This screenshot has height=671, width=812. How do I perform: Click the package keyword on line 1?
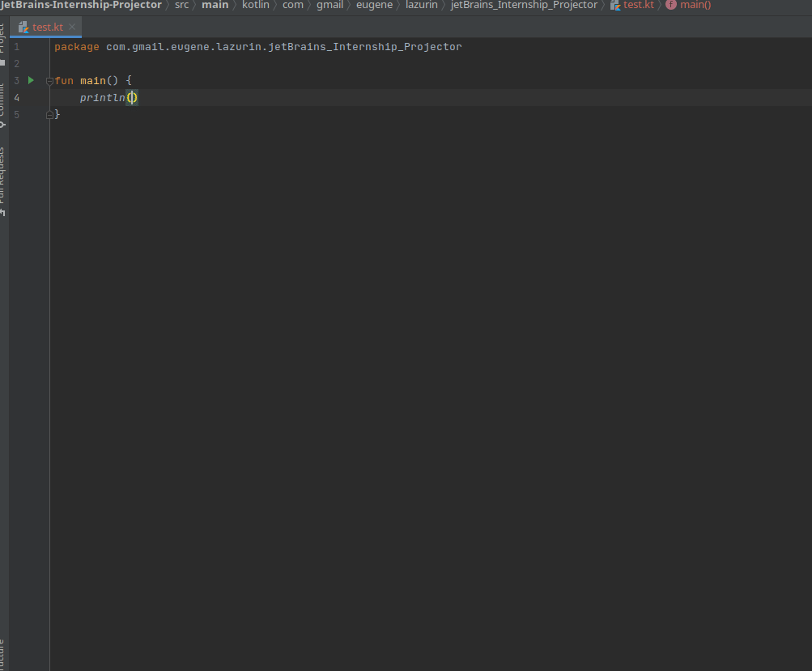[x=77, y=47]
